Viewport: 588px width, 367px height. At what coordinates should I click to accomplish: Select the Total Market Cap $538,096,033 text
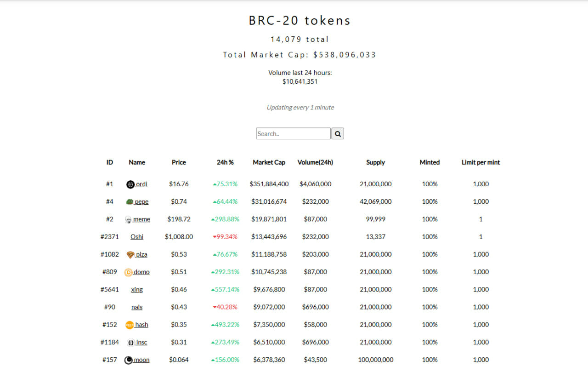300,55
